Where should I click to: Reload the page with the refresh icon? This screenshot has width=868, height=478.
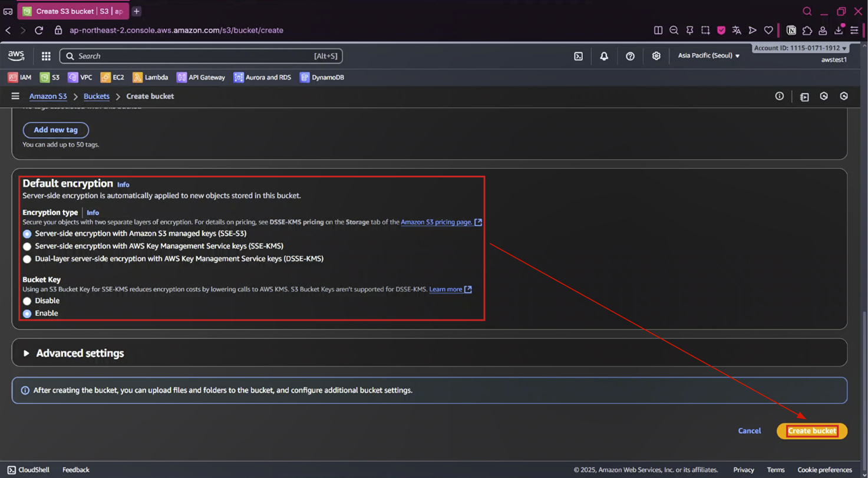coord(39,30)
